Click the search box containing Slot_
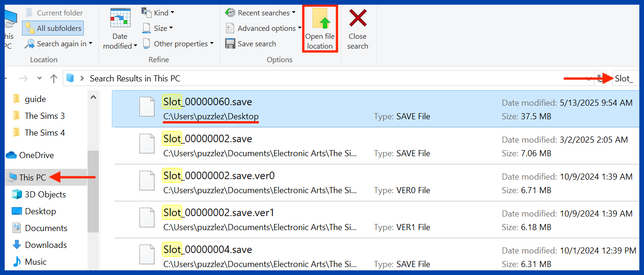The image size is (644, 275). (625, 79)
